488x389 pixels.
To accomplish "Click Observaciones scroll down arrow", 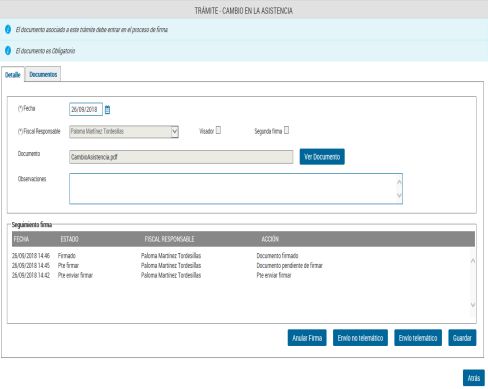I will [x=399, y=195].
